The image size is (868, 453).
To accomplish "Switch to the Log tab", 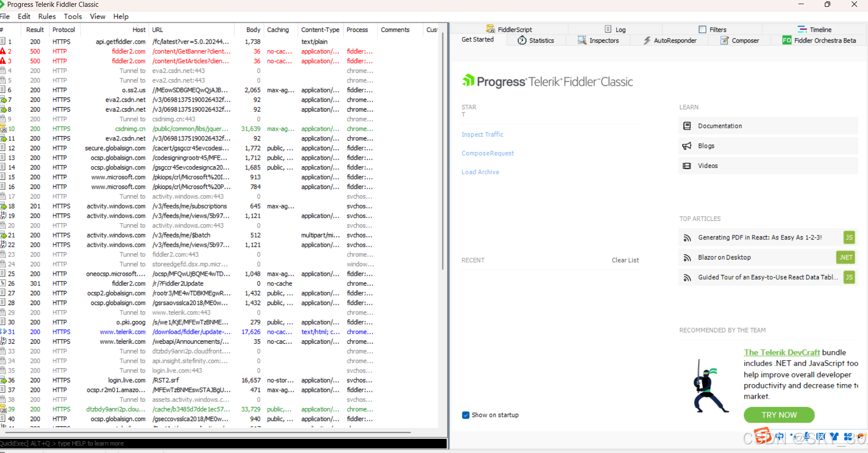I will pyautogui.click(x=615, y=30).
